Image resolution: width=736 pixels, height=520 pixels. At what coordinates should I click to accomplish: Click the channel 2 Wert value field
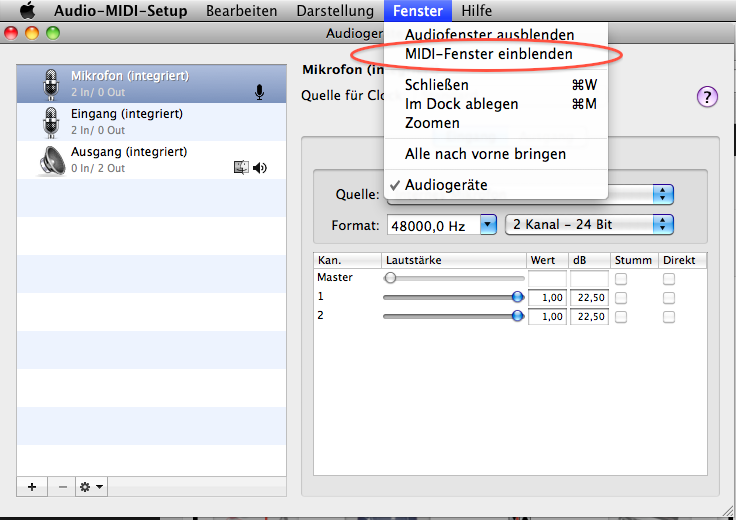547,317
